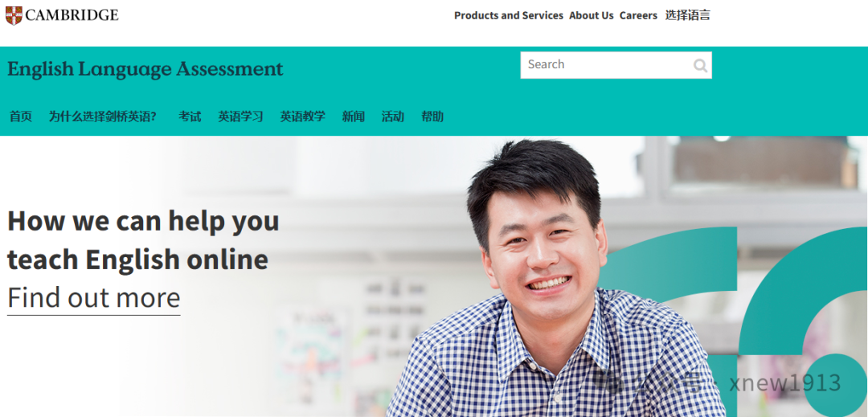Viewport: 868px width, 417px height.
Task: Select the 新闻 menu item
Action: [x=353, y=117]
